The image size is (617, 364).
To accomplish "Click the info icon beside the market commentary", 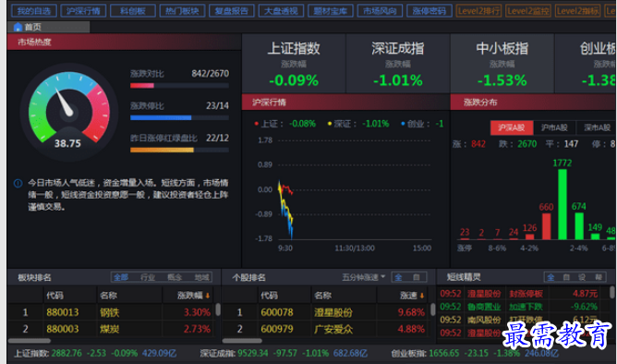I will coord(18,183).
